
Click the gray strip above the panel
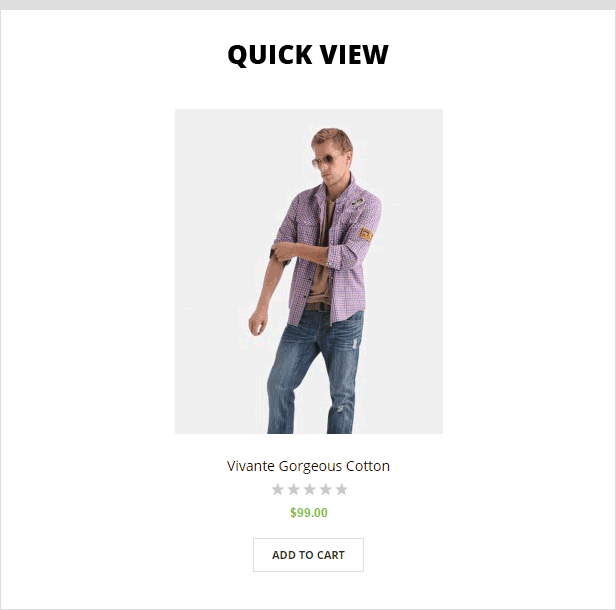(x=308, y=5)
